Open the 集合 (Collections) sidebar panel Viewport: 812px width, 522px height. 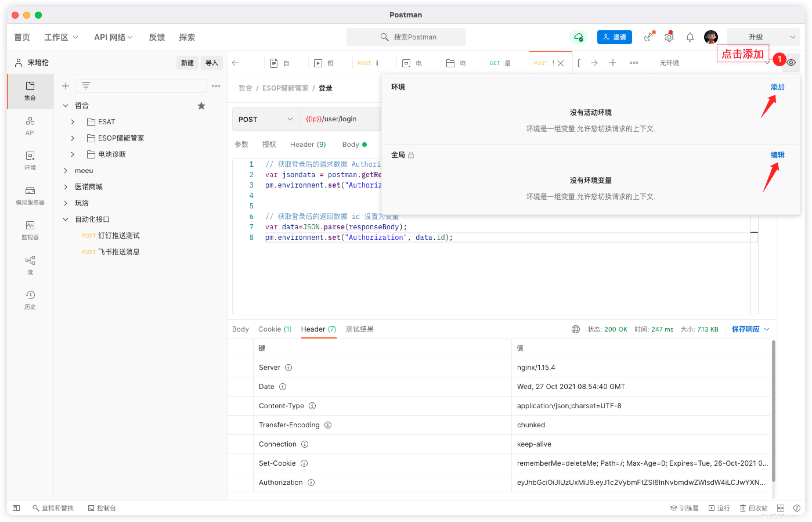[x=30, y=91]
